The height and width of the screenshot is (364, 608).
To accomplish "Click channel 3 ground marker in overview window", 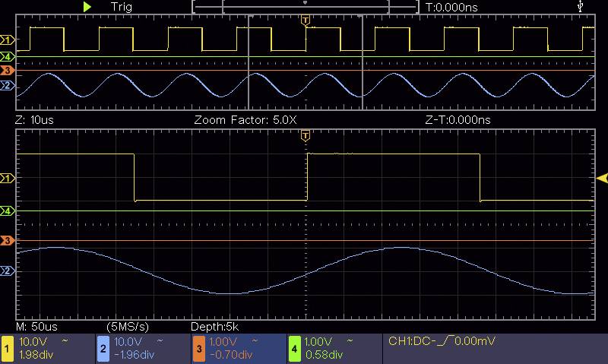I will pos(8,71).
